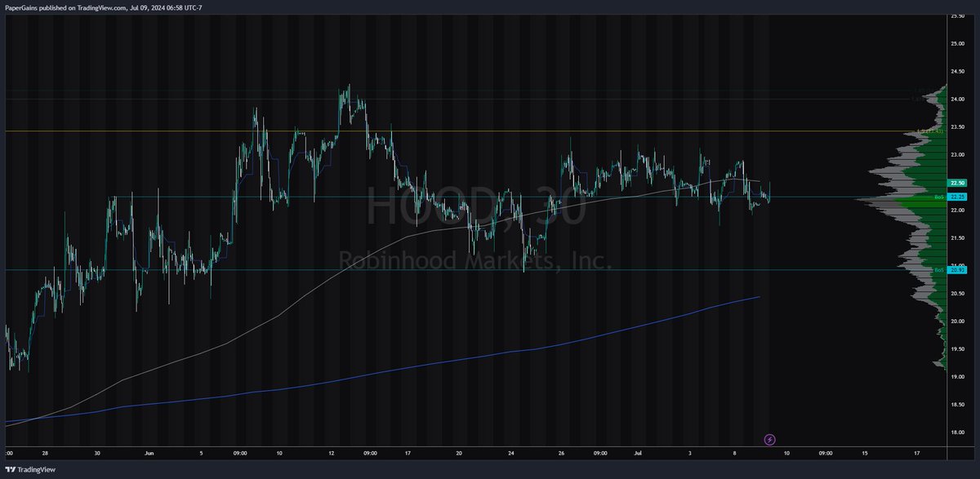Click the Jun label on time axis
Viewport: 980px width, 479px height.
148,453
